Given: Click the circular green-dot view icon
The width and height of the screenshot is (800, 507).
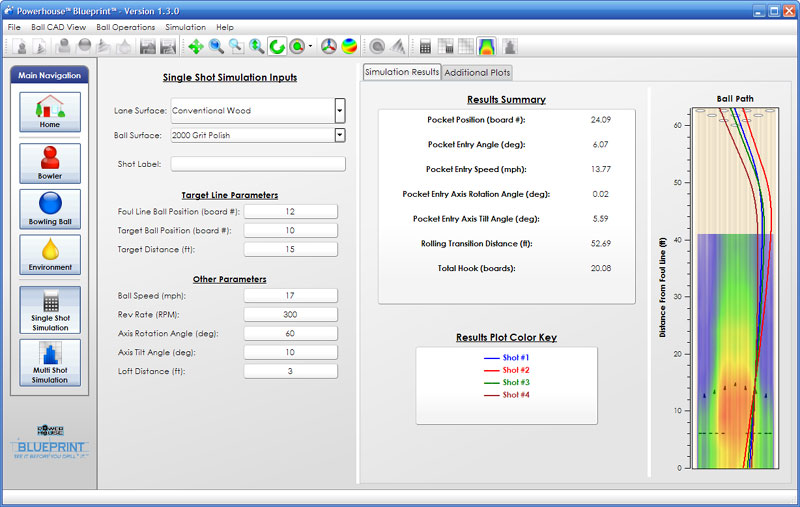Looking at the screenshot, I should click(x=297, y=47).
